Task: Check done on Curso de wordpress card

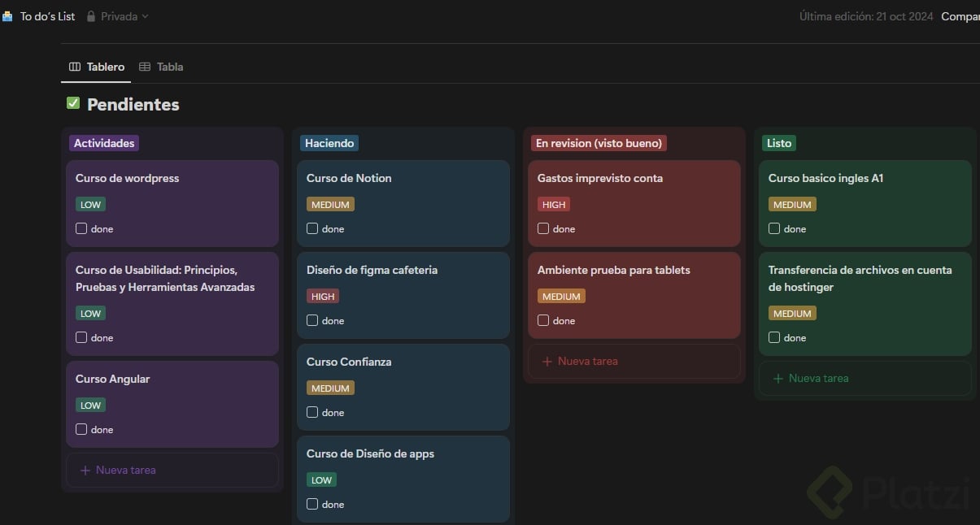Action: 81,228
